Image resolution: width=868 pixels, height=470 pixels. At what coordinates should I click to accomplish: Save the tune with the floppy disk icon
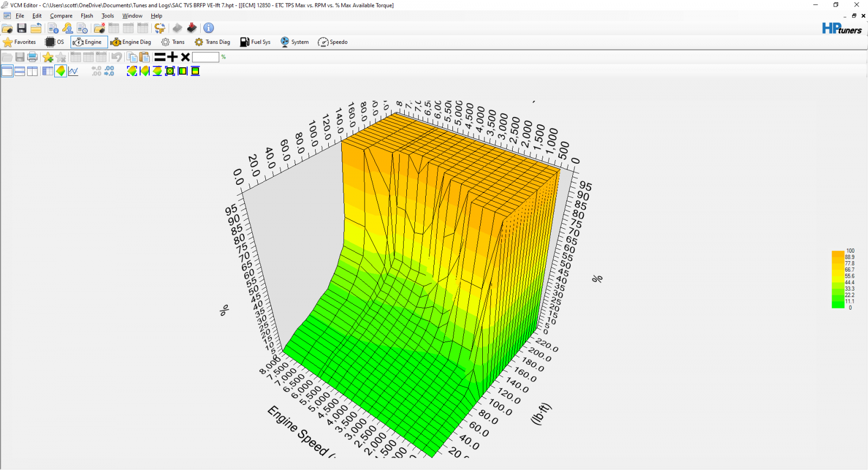[x=22, y=28]
